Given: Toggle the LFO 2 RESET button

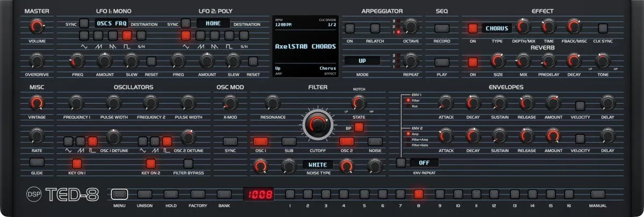Looking at the screenshot, I should tap(253, 61).
